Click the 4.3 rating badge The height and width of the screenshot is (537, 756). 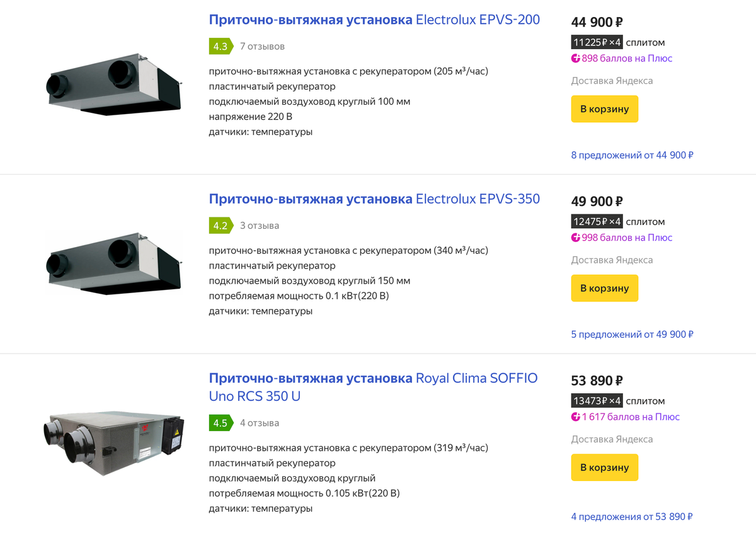click(220, 47)
